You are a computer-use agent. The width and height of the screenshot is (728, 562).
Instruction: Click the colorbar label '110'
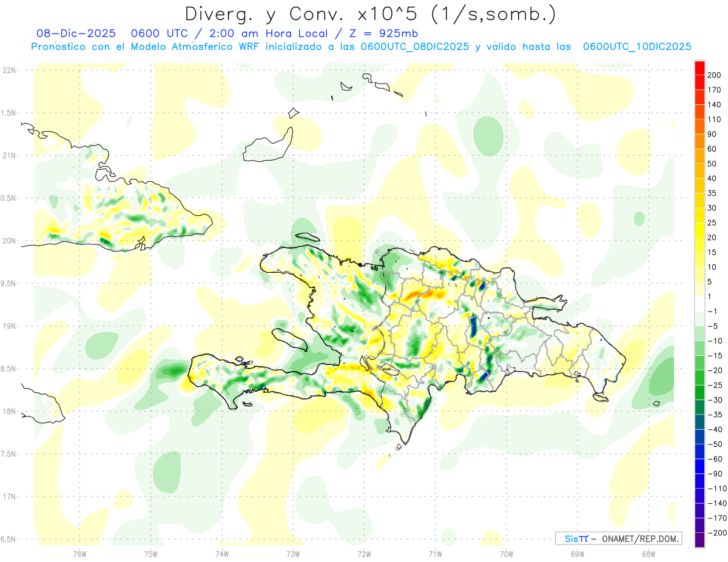point(715,119)
